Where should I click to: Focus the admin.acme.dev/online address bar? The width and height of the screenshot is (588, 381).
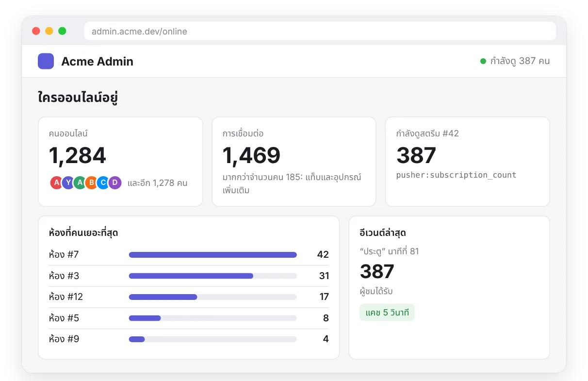[x=320, y=31]
